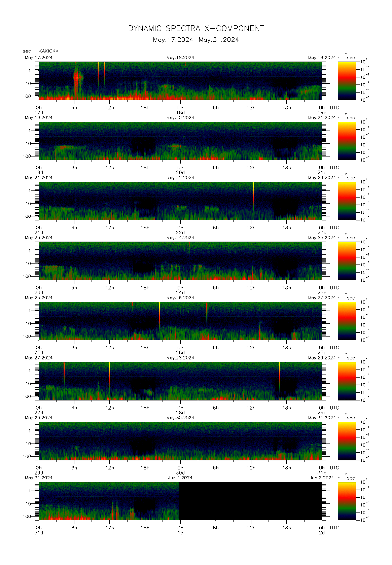Click the red burst near 6h on May 17
The image size is (392, 565).
tap(77, 81)
